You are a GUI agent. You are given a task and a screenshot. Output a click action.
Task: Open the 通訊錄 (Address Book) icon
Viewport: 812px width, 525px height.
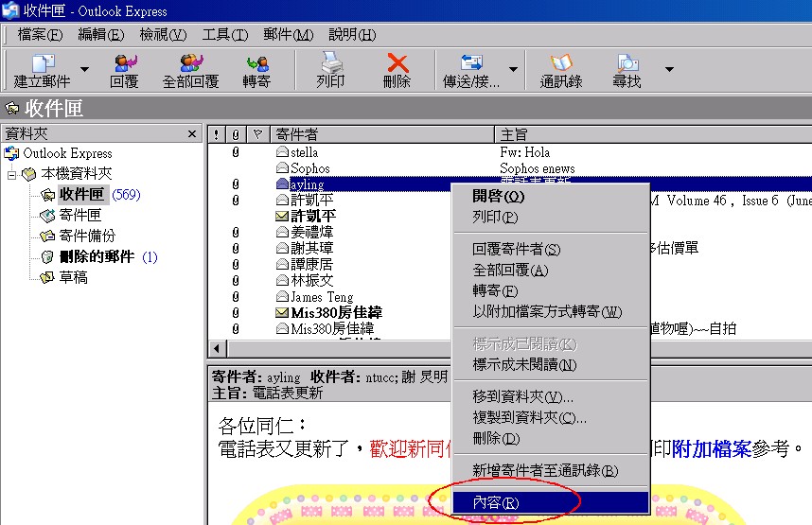[x=561, y=63]
